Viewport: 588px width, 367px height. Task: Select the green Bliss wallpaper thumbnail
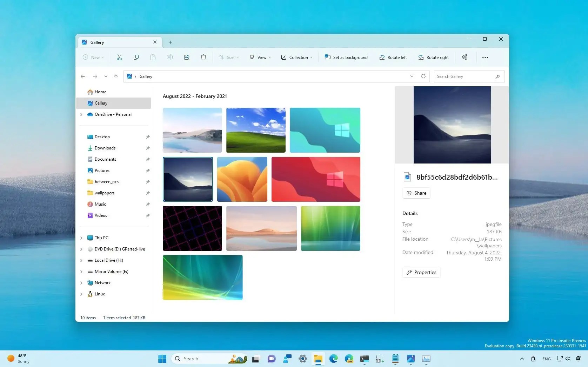[x=256, y=130]
